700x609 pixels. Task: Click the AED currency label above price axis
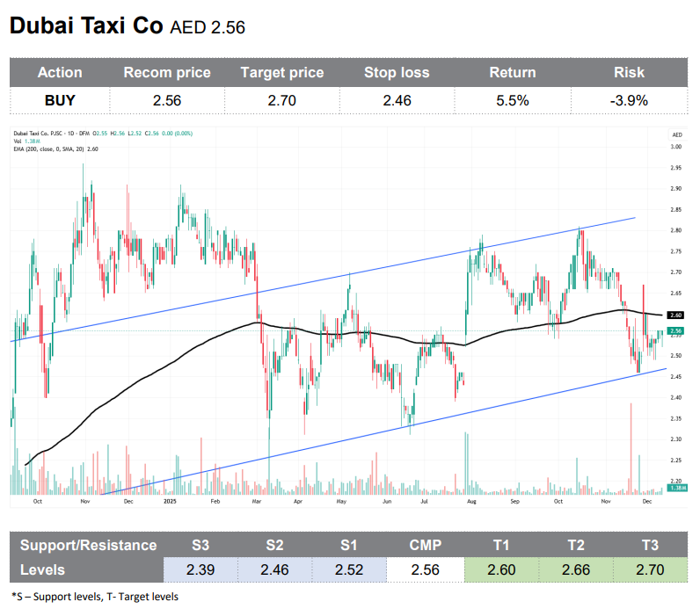click(676, 134)
